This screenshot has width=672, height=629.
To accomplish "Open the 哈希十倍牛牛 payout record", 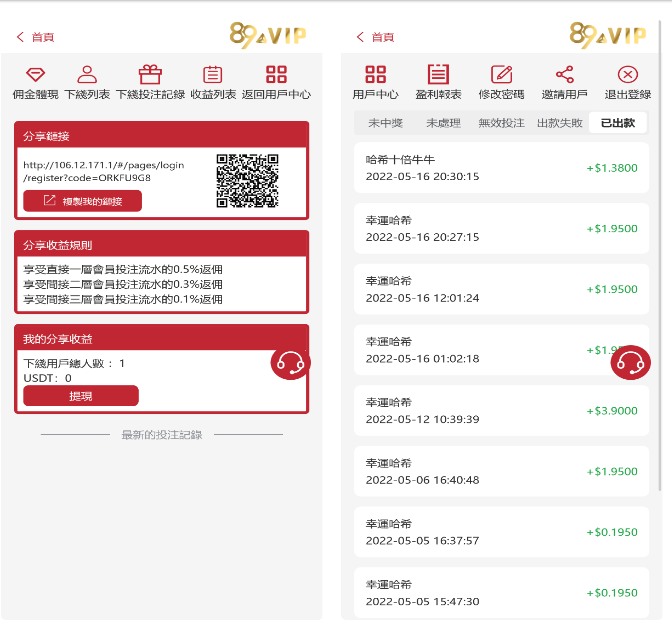I will click(501, 168).
